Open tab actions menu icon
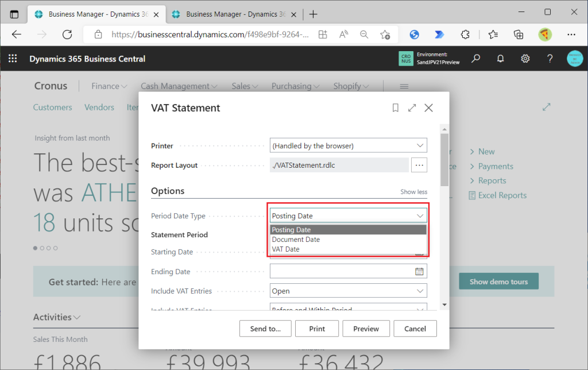Screen dimensions: 588x370 coord(14,14)
